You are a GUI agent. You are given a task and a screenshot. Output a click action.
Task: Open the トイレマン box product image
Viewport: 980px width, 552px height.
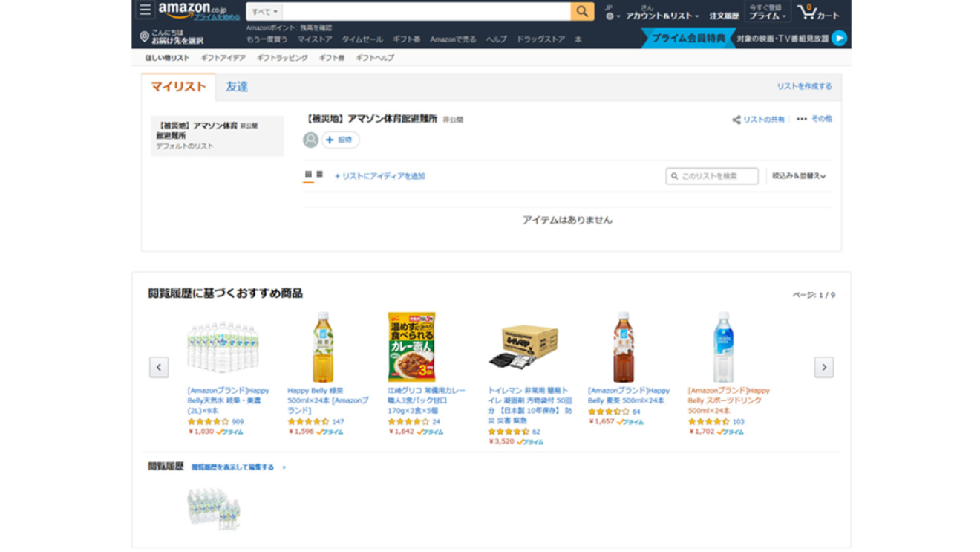(523, 347)
